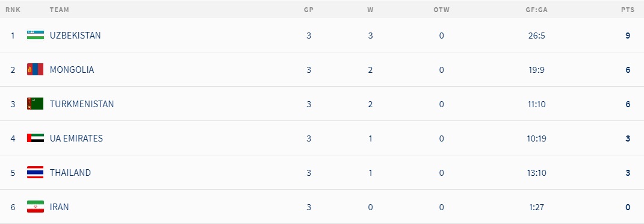644x224 pixels.
Task: Select the THAILAND team name
Action: click(x=70, y=173)
